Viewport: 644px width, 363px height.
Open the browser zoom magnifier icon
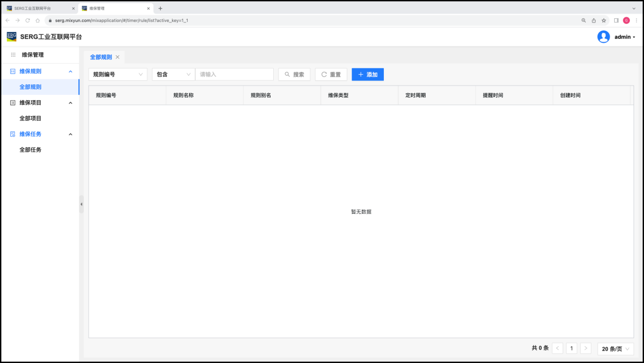tap(584, 20)
